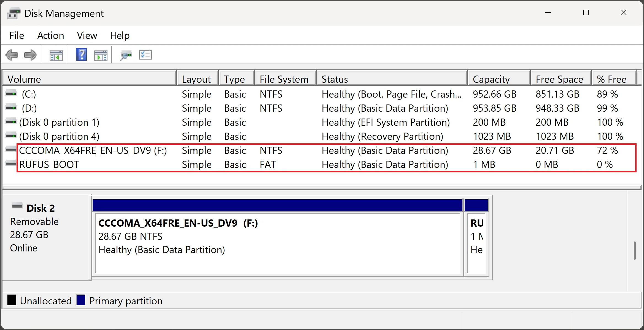Click Show/Hide Console Tree toolbar icon
Image resolution: width=644 pixels, height=330 pixels.
[56, 56]
